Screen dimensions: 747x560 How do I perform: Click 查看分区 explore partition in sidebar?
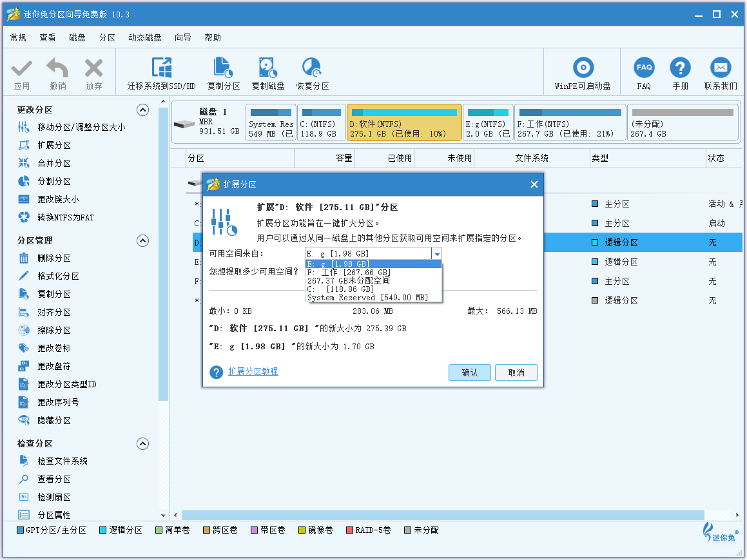tap(44, 479)
